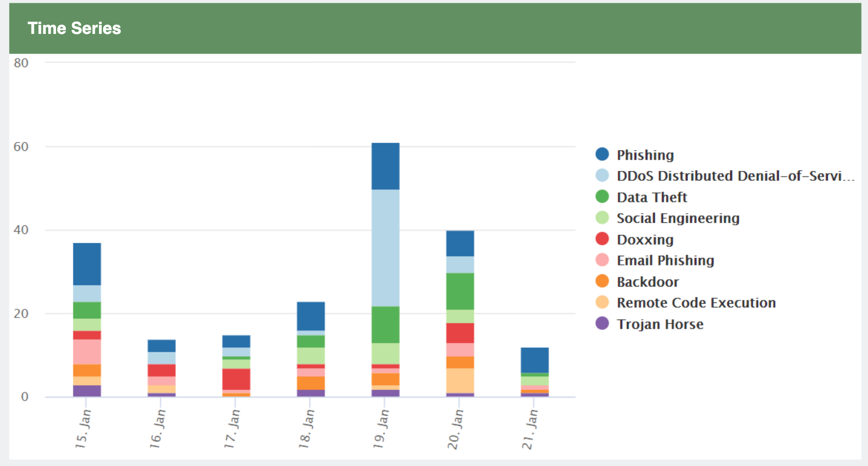
Task: Hide Remote Code Execution series
Action: [696, 303]
